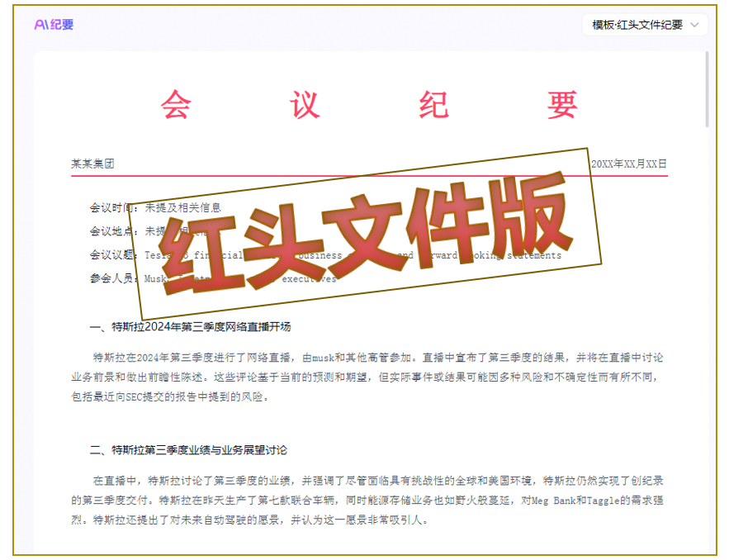729x560 pixels.
Task: Open the 模板·红头文件纪要 template dropdown
Action: pyautogui.click(x=645, y=25)
